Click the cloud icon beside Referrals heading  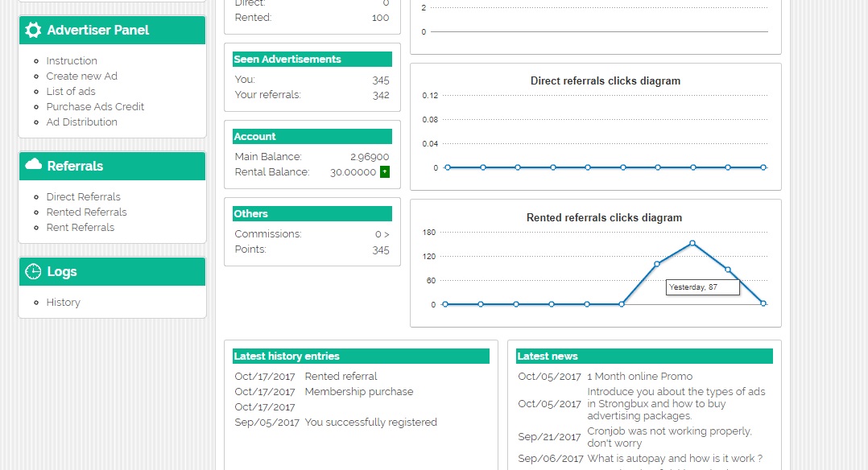tap(33, 165)
